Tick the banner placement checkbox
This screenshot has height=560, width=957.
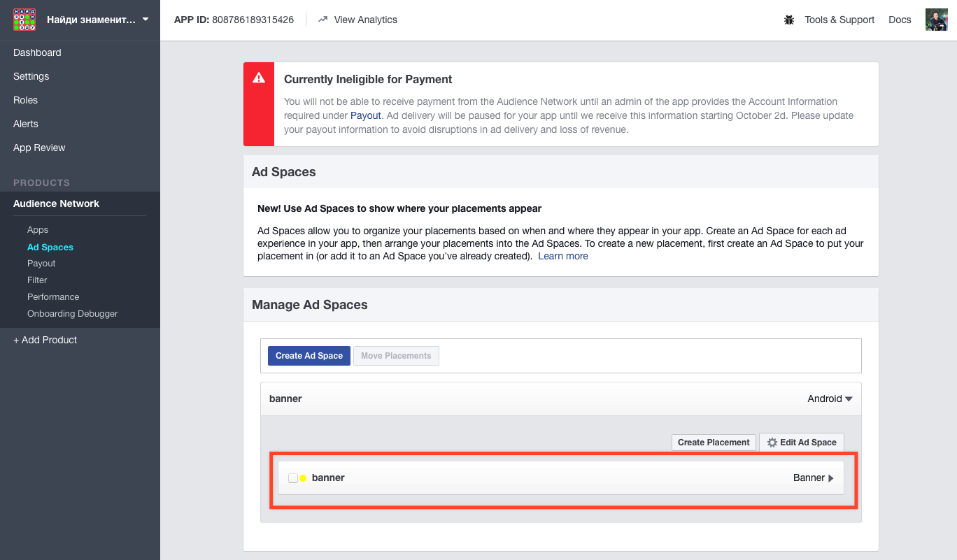pyautogui.click(x=293, y=478)
